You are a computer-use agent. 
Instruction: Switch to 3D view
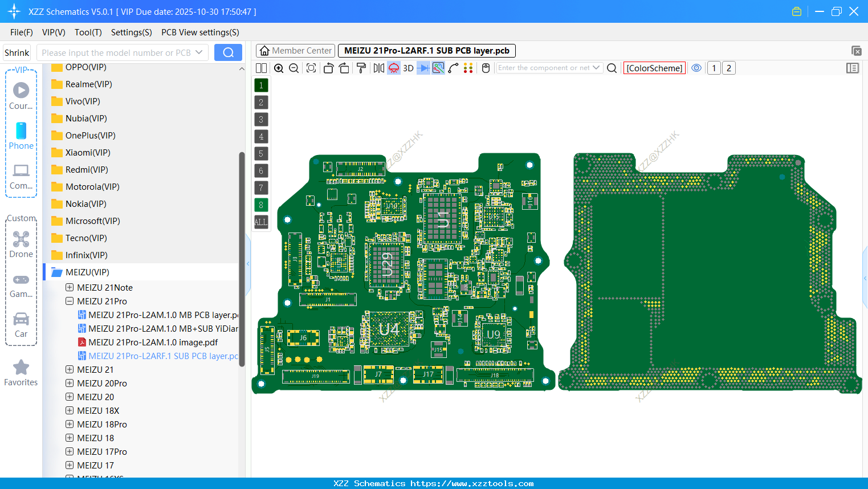[408, 68]
